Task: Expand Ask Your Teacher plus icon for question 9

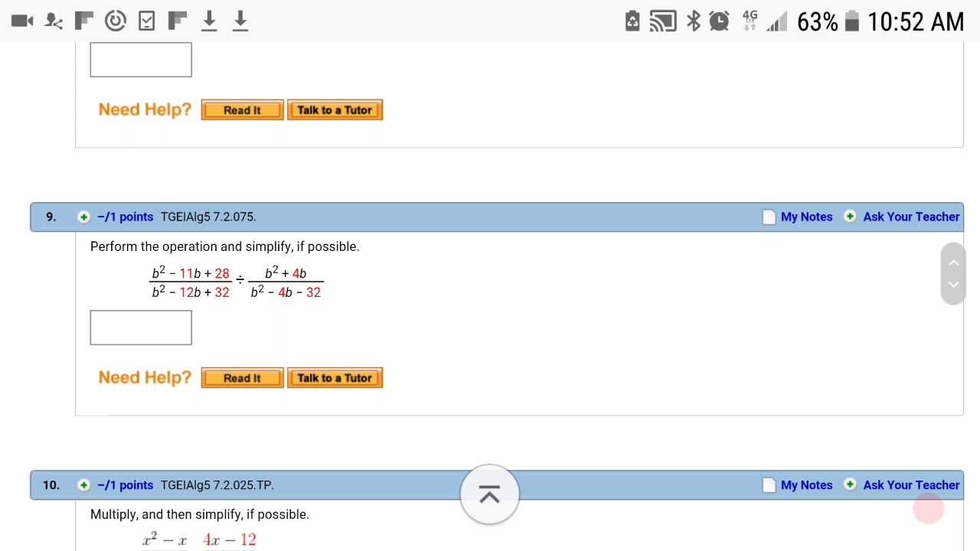Action: pyautogui.click(x=850, y=217)
